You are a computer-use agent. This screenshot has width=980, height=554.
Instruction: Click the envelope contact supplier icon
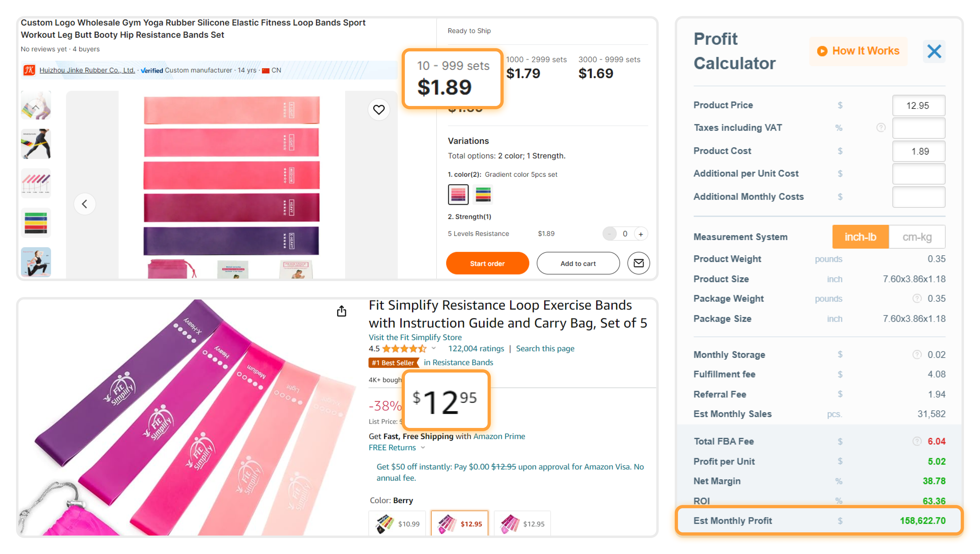[638, 263]
